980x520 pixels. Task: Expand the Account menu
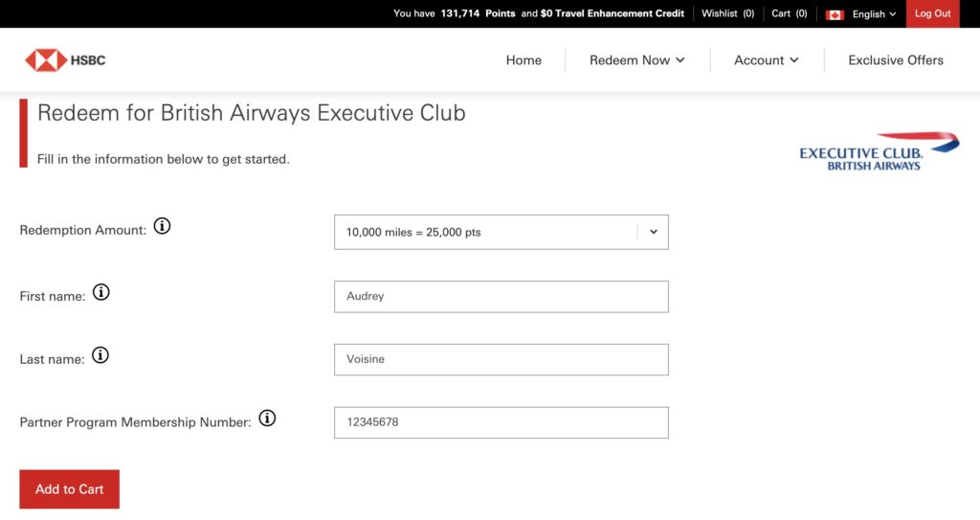766,60
